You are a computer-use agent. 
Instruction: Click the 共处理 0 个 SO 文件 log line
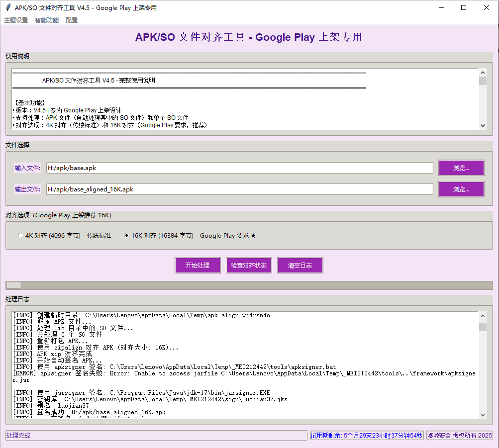[58, 335]
